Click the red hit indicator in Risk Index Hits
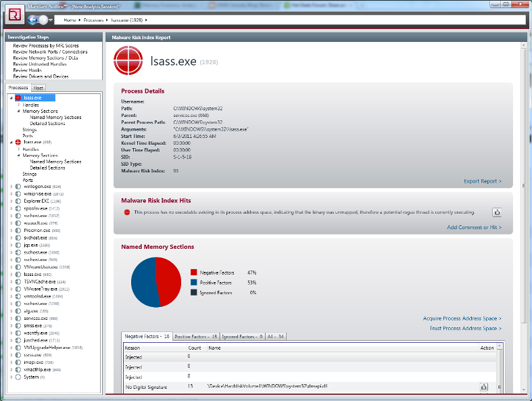532x401 pixels. point(126,212)
